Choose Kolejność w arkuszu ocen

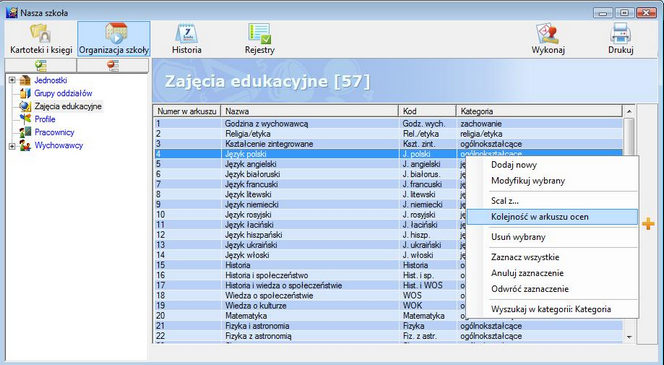tap(552, 217)
